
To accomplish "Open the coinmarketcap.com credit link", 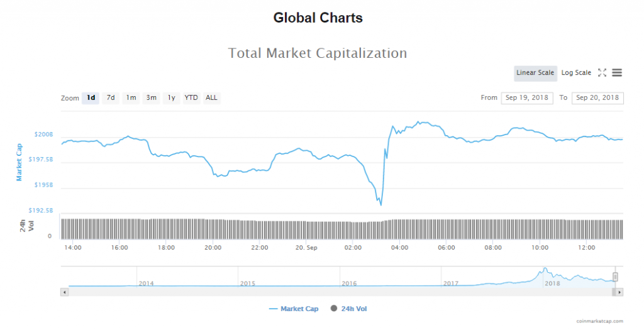I will [x=599, y=321].
